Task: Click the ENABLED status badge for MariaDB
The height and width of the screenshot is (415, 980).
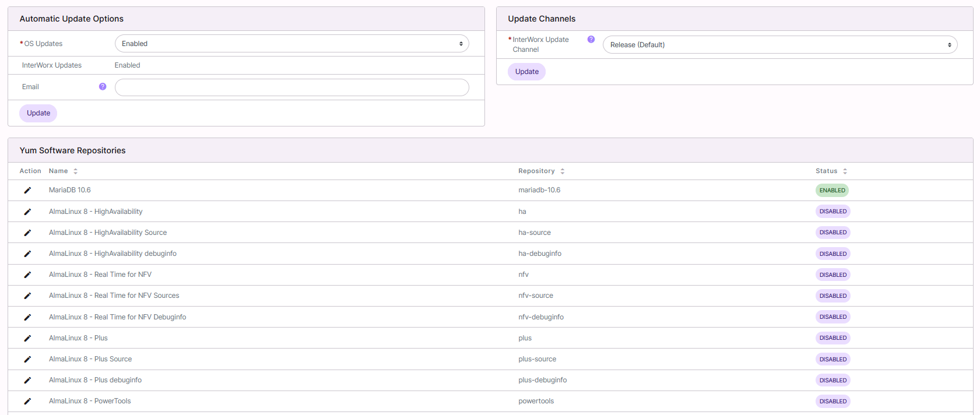Action: (x=832, y=191)
